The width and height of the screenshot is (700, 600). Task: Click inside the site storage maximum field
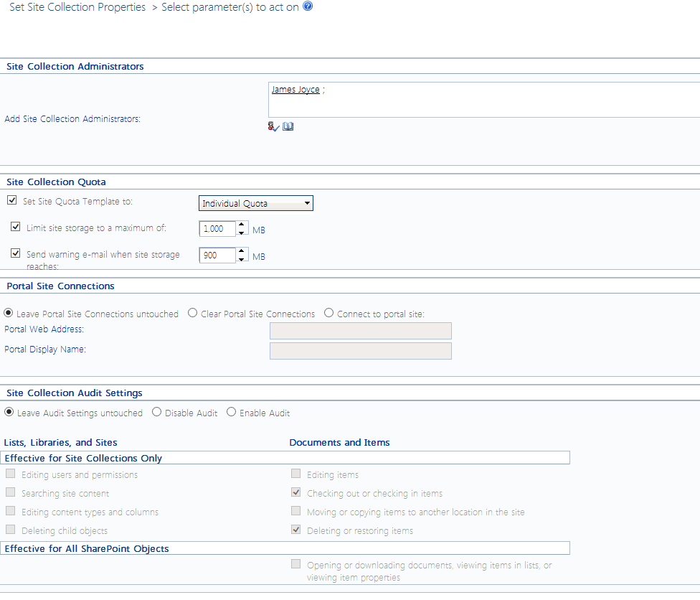[x=217, y=229]
